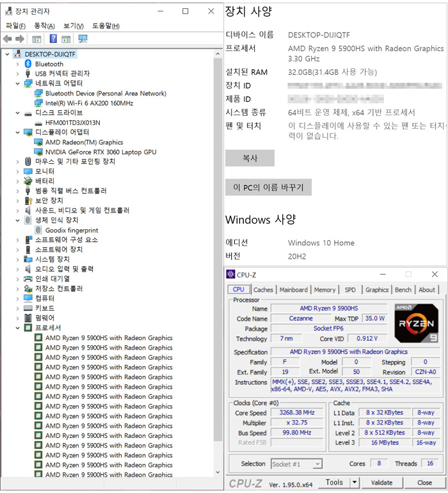
Task: Click the Ryzen 9 logo in CPU-Z
Action: pyautogui.click(x=416, y=323)
